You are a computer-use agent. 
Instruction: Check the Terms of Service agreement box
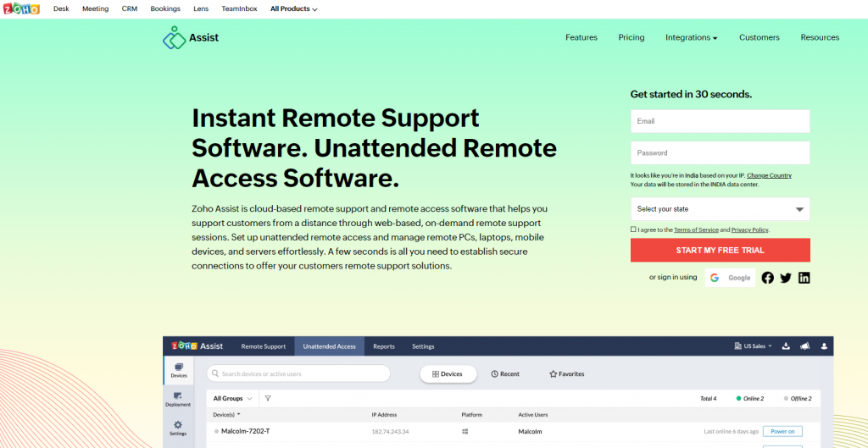click(x=632, y=229)
